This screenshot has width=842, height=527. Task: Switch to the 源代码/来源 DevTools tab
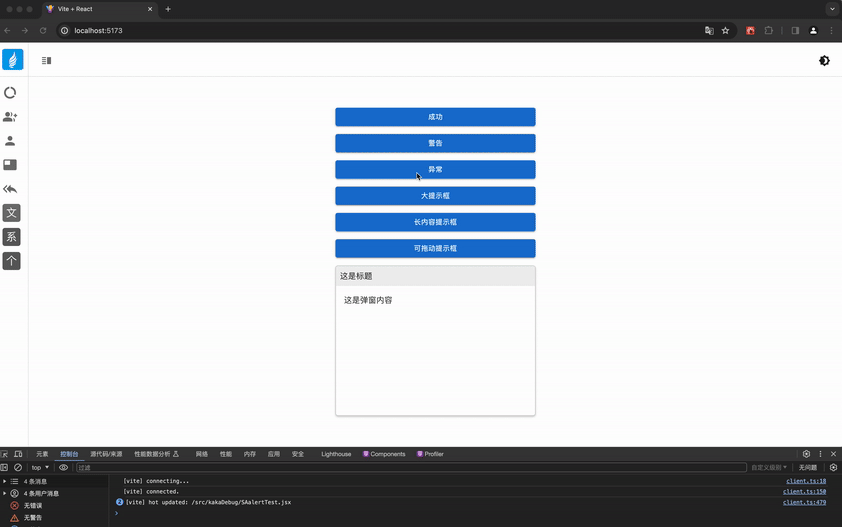(106, 454)
